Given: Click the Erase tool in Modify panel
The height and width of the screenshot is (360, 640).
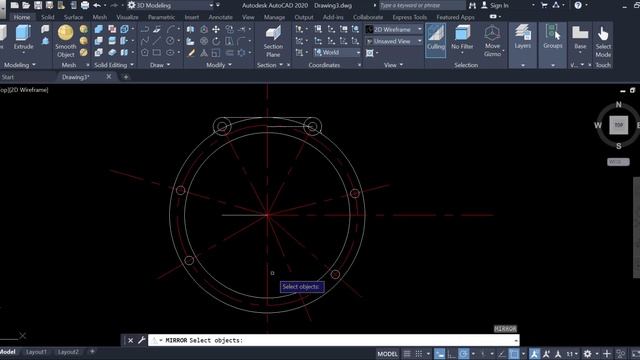Looking at the screenshot, I should click(191, 53).
